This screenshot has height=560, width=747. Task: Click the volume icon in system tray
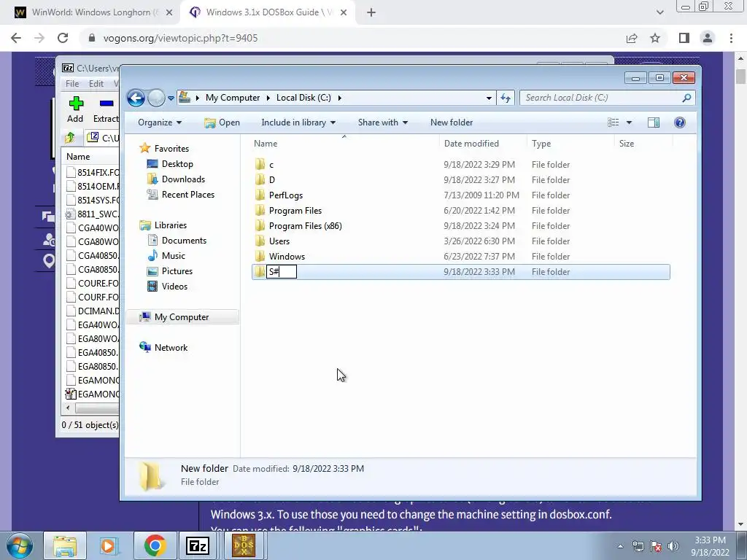673,545
